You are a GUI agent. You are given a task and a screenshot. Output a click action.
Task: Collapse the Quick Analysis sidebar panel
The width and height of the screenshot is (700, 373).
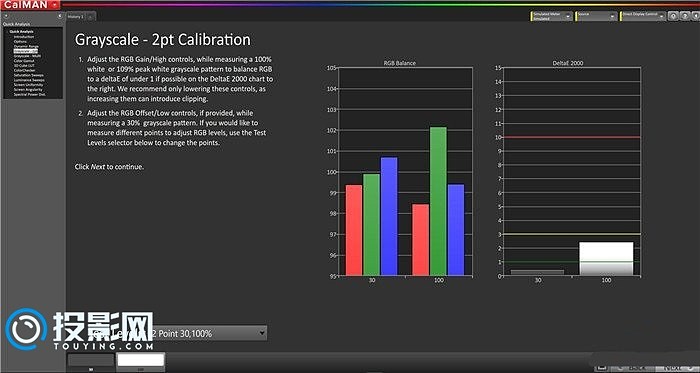coord(60,16)
